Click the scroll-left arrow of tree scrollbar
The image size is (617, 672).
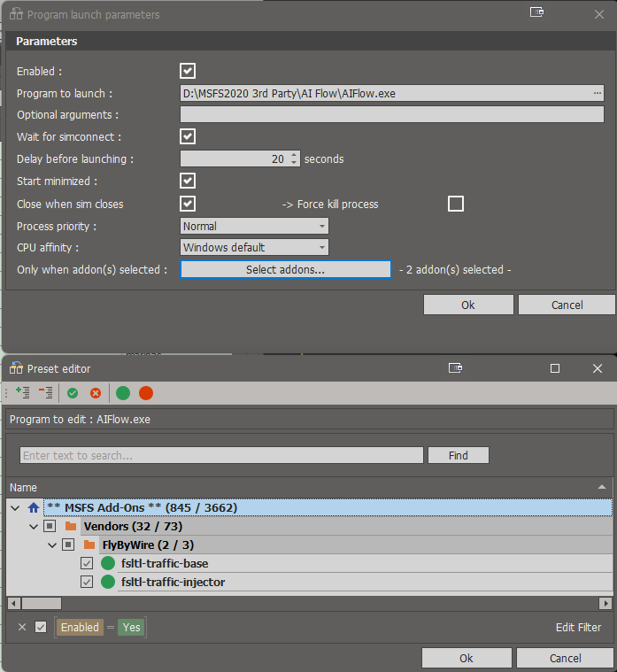(13, 604)
